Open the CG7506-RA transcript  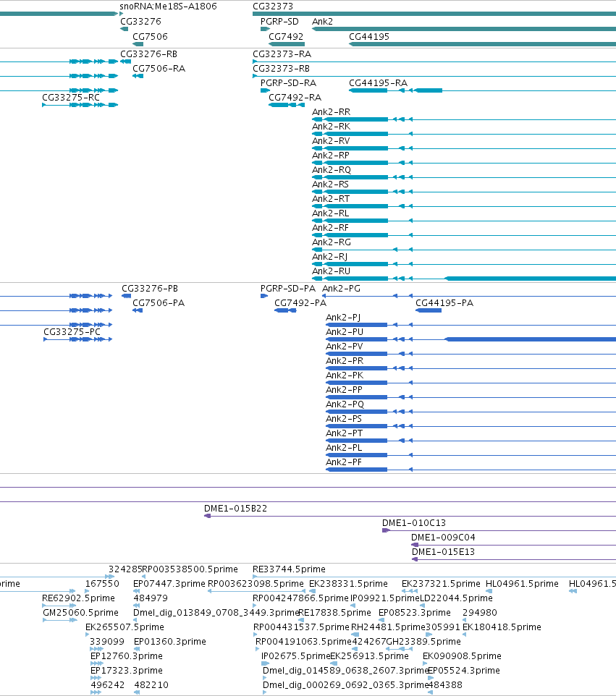point(138,76)
